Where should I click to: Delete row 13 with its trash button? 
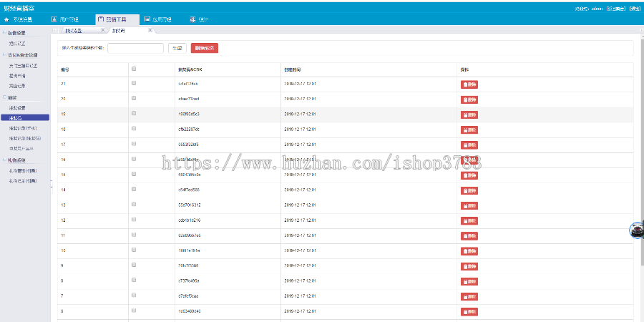(469, 206)
